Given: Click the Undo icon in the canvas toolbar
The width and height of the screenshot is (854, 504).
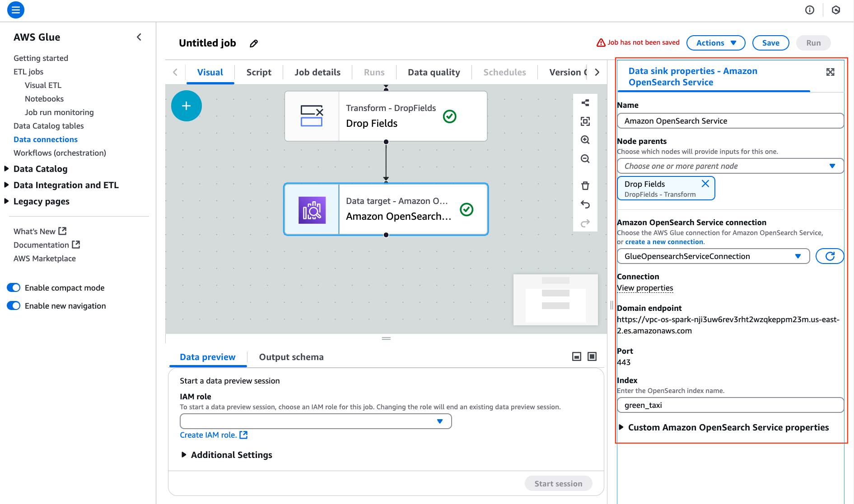Looking at the screenshot, I should point(585,204).
